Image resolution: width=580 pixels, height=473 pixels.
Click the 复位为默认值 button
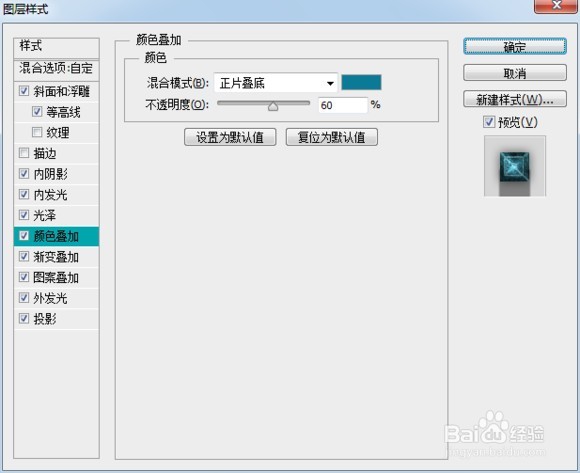(332, 137)
